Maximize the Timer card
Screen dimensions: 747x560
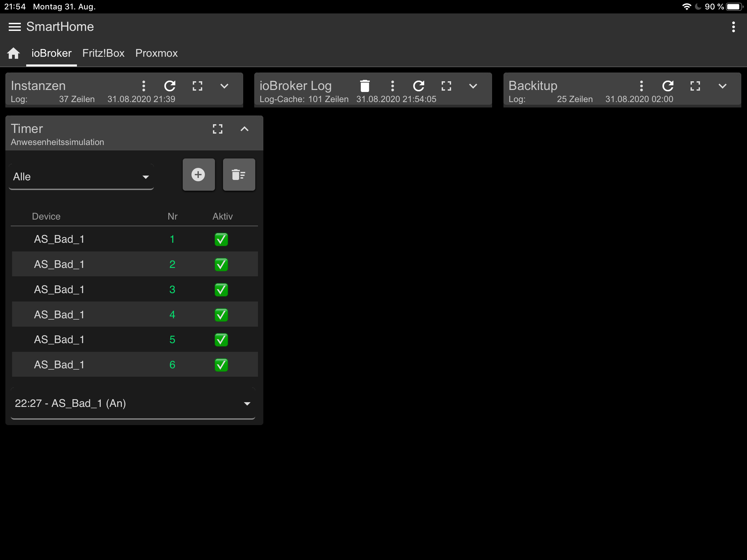pyautogui.click(x=217, y=129)
